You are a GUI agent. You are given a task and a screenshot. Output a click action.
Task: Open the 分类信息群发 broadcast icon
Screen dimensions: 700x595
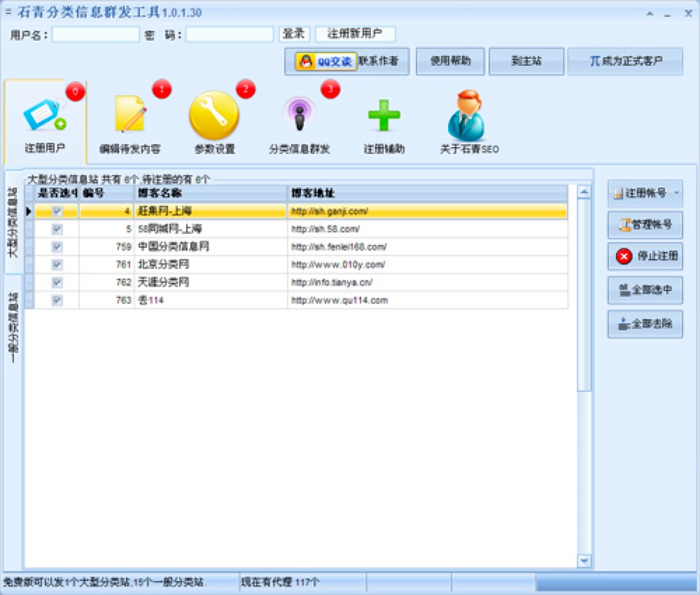click(300, 113)
